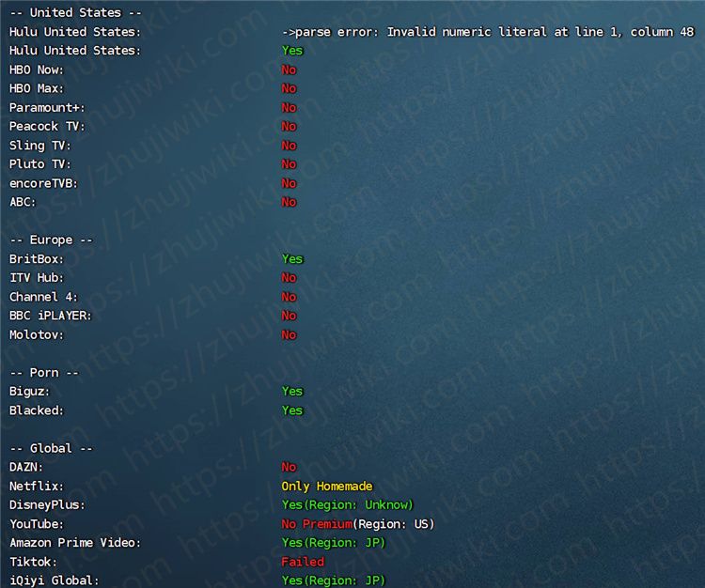
Task: Click 'Yes(Region: Unknow)' DisneyPlus result
Action: (348, 505)
